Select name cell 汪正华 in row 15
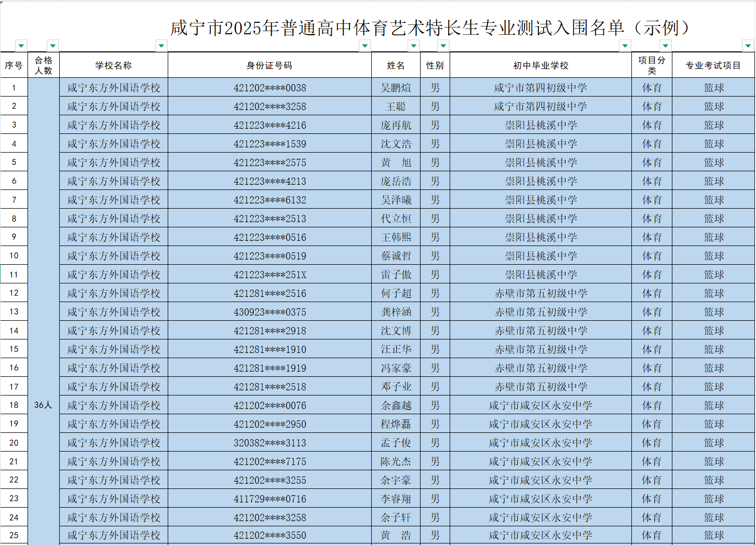756x545 pixels. coord(396,349)
